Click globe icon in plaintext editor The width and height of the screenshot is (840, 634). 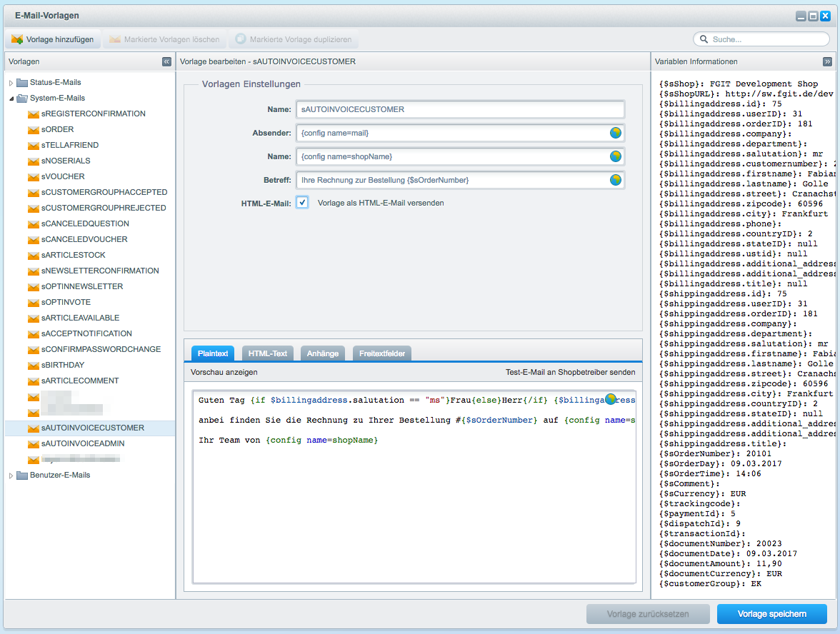611,399
